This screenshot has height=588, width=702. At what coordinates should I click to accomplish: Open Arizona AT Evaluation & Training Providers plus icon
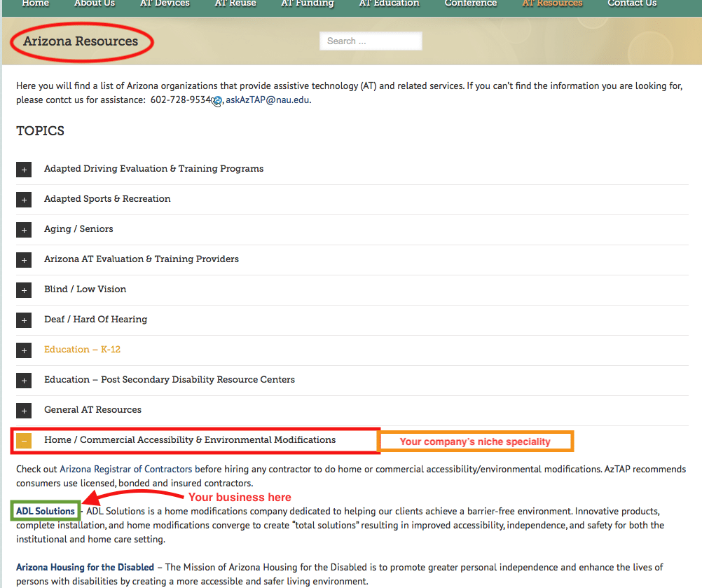point(24,260)
